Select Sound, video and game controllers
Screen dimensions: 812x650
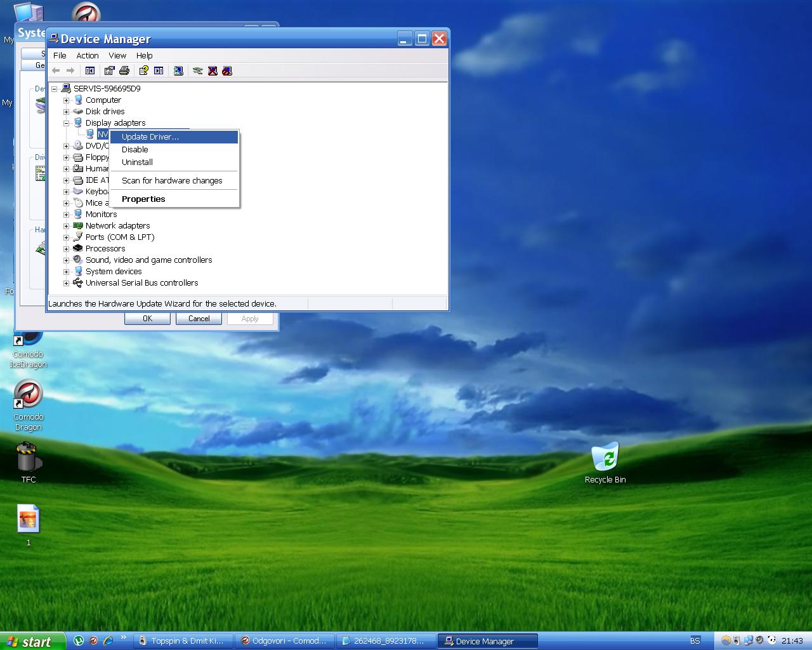point(149,260)
